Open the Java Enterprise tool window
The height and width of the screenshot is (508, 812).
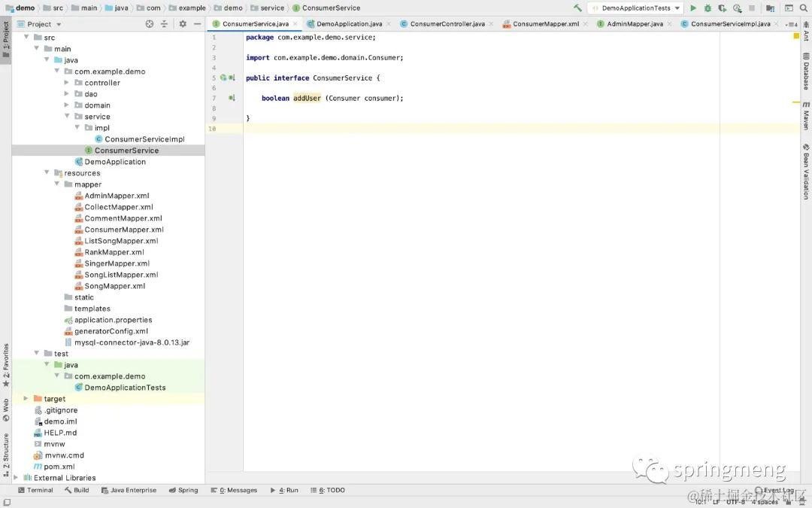tap(129, 490)
